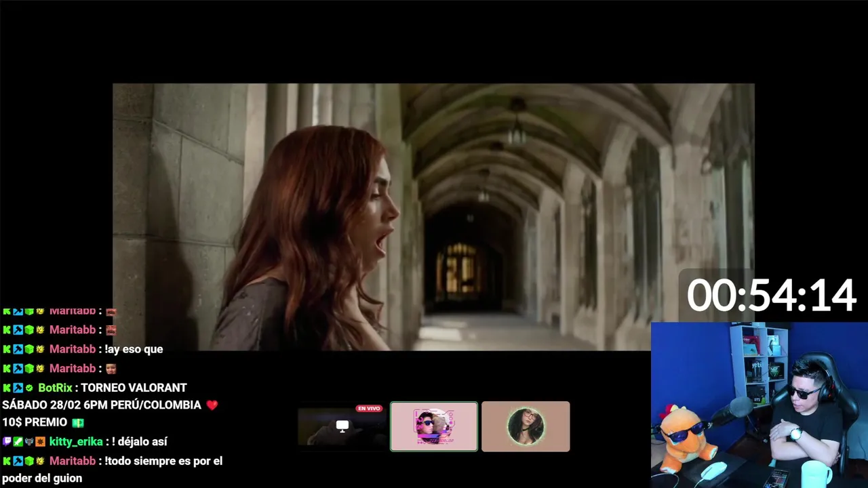Click the verified checkmark badge next to BotRix
This screenshot has height=488, width=868.
(29, 388)
